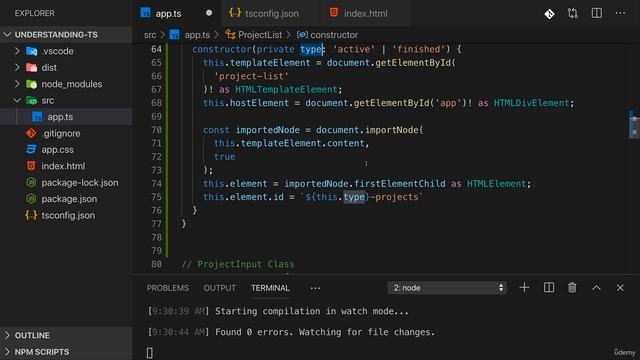Click the EXPLORER sidebar title

(35, 13)
